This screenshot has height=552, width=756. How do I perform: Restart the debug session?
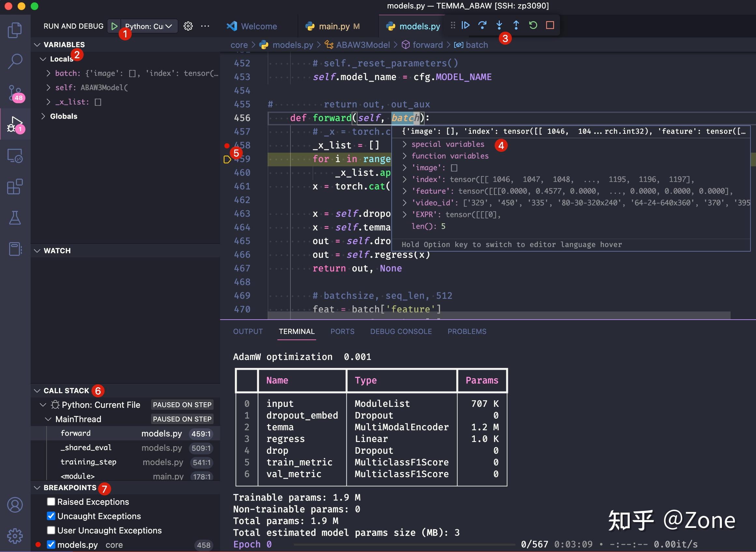click(x=533, y=25)
